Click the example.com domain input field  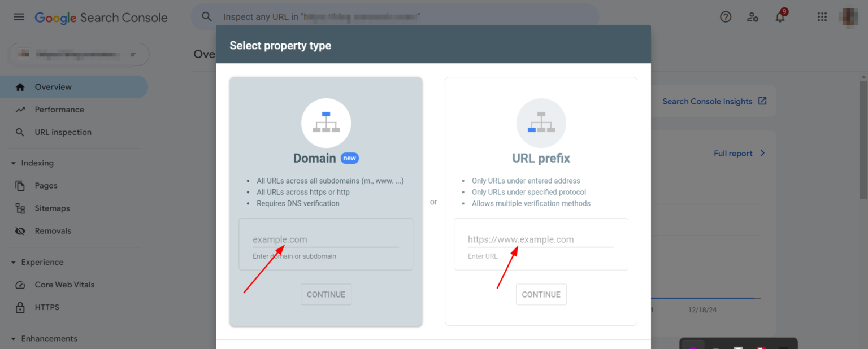(326, 239)
